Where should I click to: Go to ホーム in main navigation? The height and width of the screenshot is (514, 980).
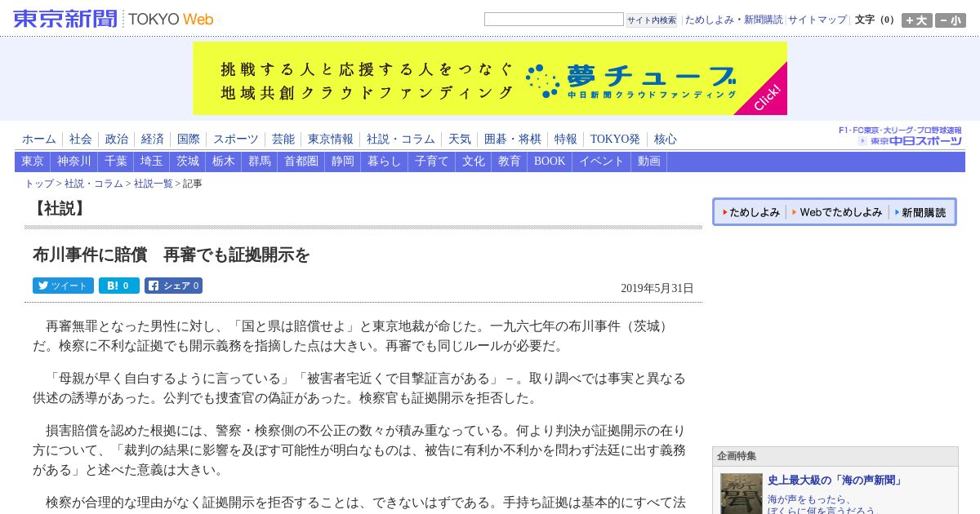click(39, 139)
